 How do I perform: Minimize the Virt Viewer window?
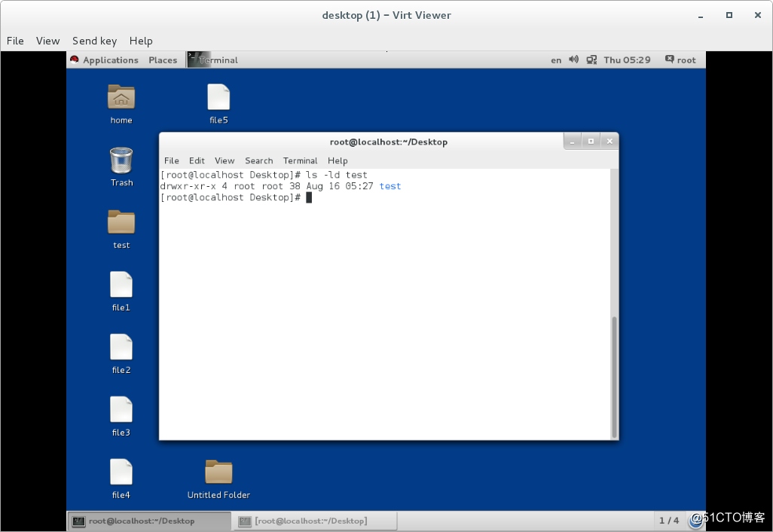tap(701, 15)
